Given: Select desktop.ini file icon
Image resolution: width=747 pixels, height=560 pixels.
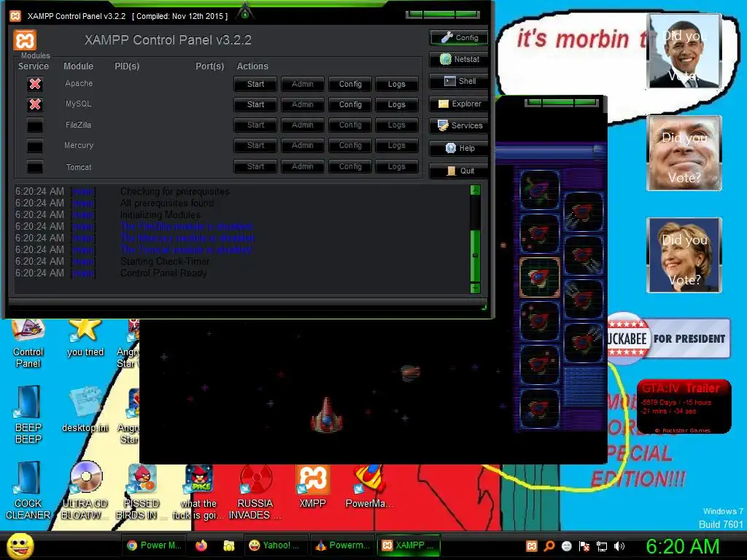Looking at the screenshot, I should point(85,410).
